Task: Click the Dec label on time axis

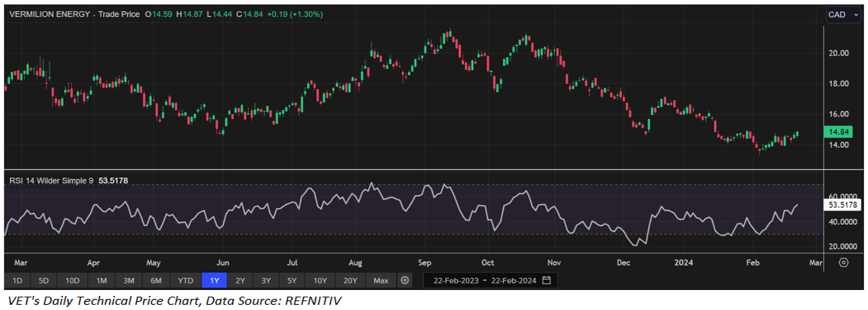Action: tap(624, 262)
